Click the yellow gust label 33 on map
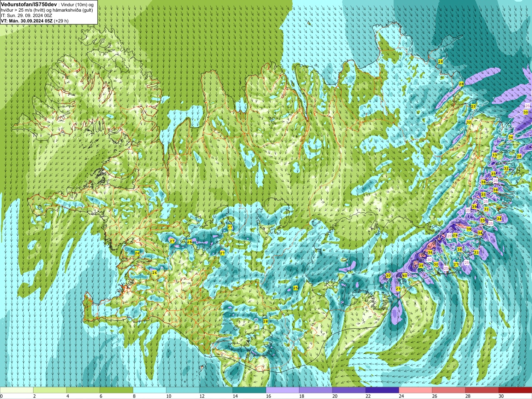The image size is (532, 399). click(x=494, y=155)
